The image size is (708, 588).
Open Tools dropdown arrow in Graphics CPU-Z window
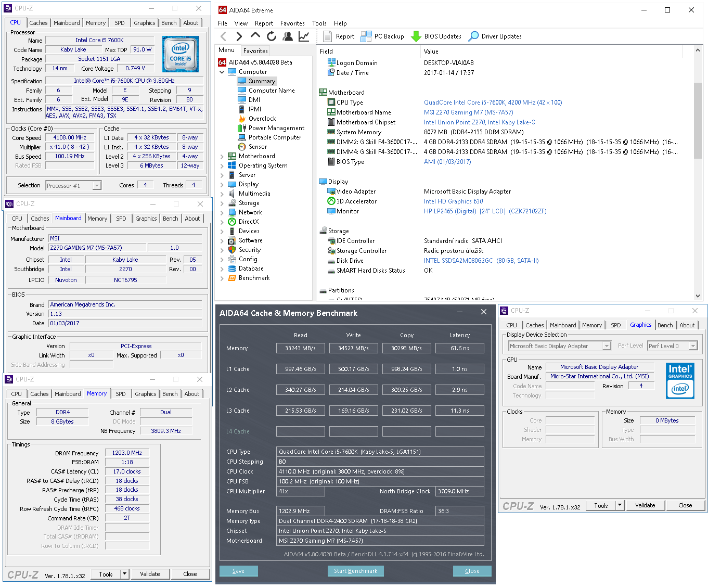[x=620, y=505]
